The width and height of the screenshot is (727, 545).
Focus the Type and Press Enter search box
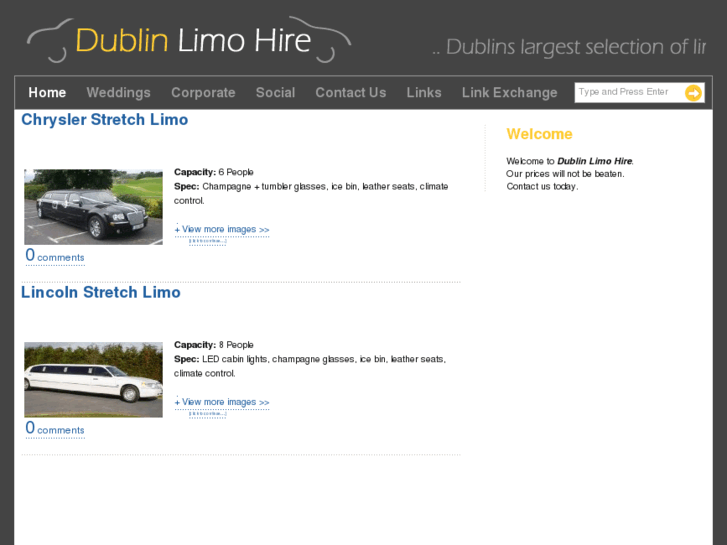pos(629,92)
